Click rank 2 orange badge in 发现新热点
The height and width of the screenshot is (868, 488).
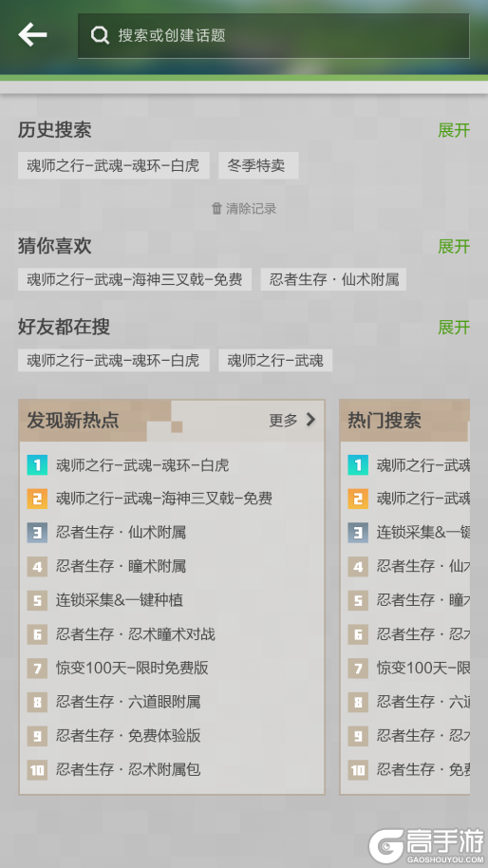pos(37,499)
